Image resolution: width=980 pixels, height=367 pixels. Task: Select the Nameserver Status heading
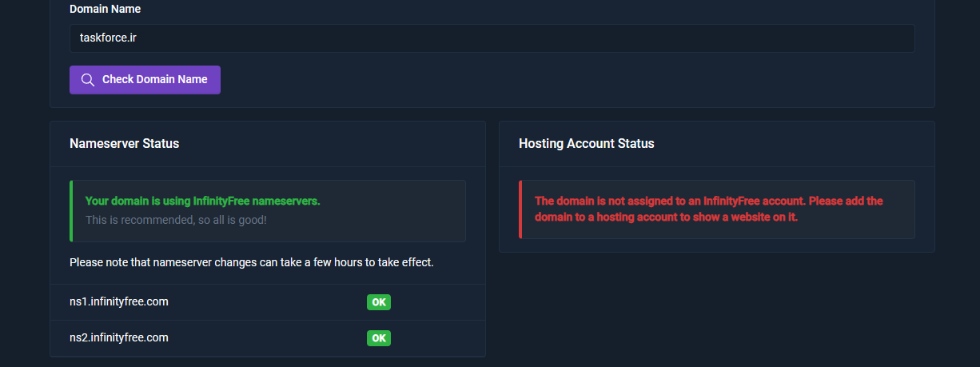125,144
